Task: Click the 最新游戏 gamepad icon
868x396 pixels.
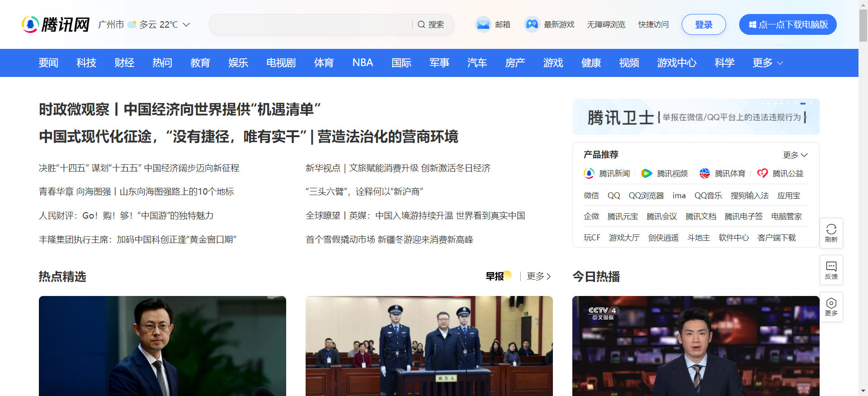Action: click(532, 24)
